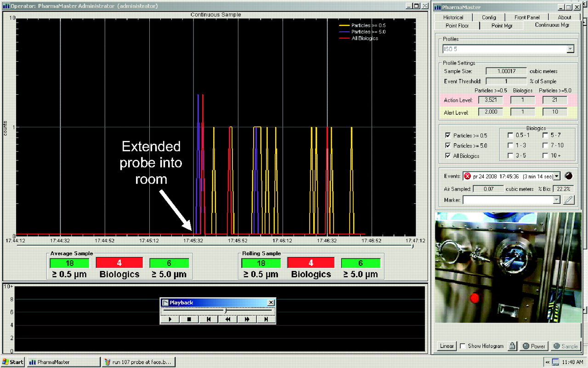Image resolution: width=588 pixels, height=368 pixels.
Task: Check the Biologics 7 - 10 checkbox
Action: (x=545, y=145)
